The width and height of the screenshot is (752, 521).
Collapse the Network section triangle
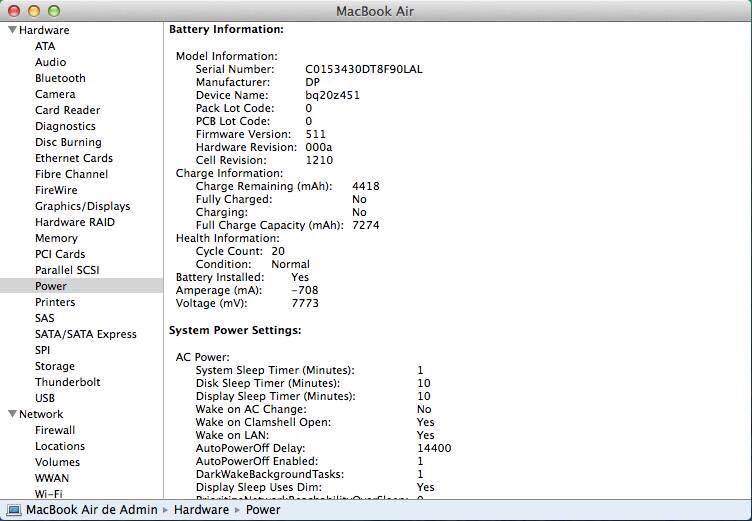click(12, 414)
